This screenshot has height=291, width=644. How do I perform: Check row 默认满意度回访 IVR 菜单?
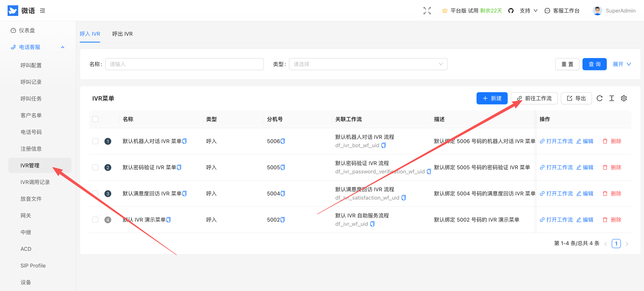(95, 193)
